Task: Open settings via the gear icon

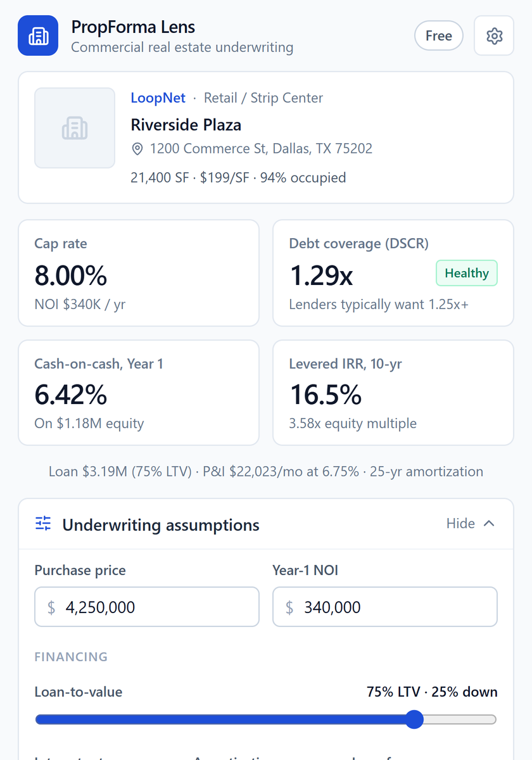Action: [494, 35]
